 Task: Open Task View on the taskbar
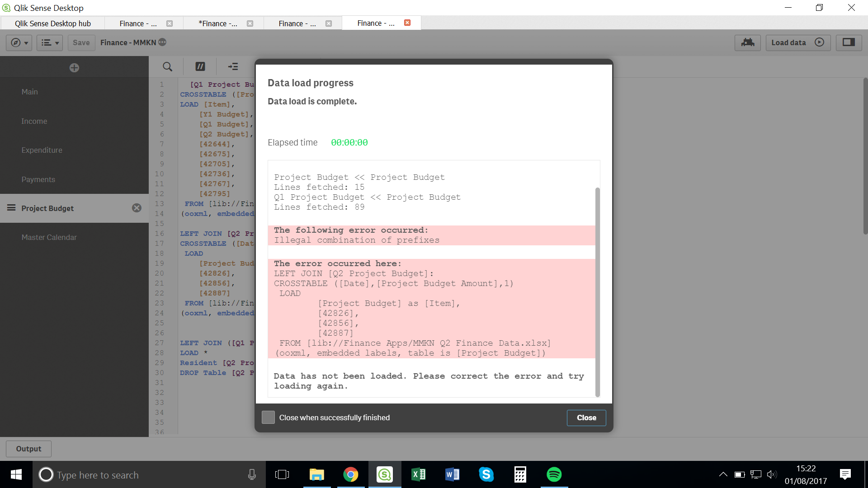tap(282, 474)
